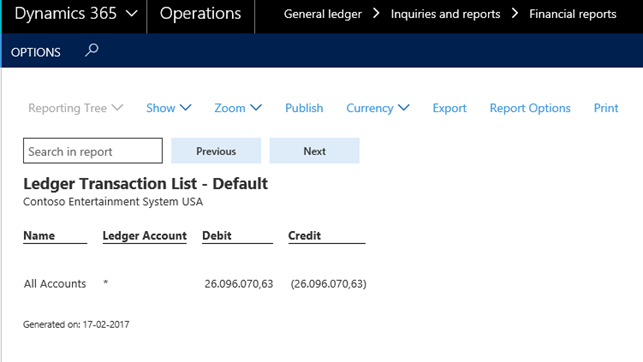Open the Reporting Tree dropdown

point(75,108)
